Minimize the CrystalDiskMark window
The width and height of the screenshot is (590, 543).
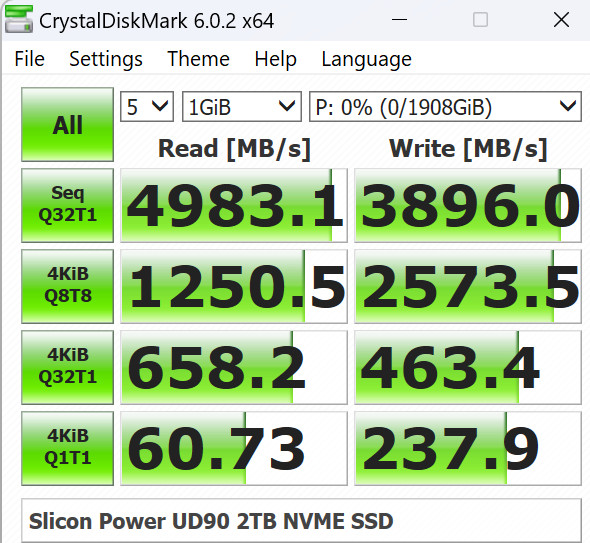[399, 20]
